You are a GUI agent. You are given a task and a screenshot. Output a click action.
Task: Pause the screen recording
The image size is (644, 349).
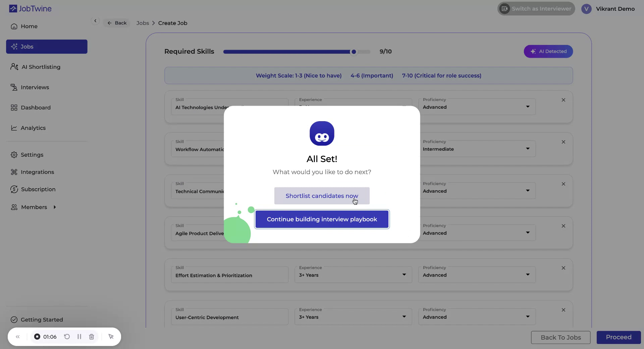(x=79, y=337)
